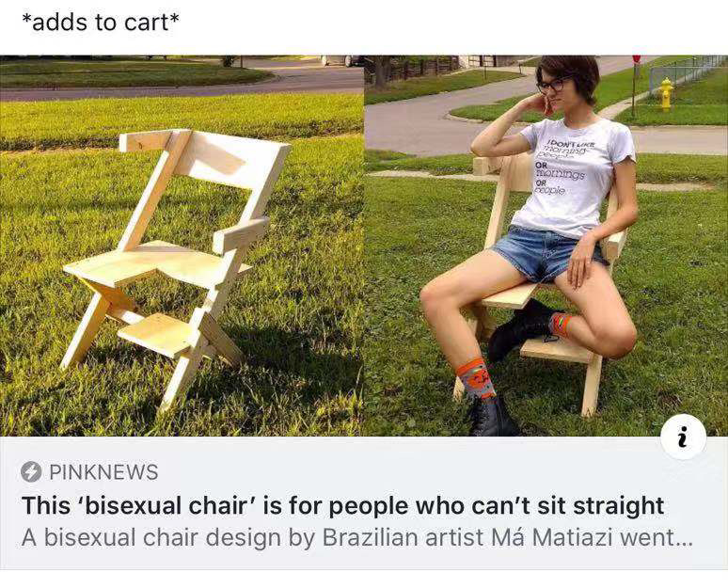This screenshot has width=728, height=588.
Task: Click the orange patterned sock in foreground
Action: click(476, 377)
